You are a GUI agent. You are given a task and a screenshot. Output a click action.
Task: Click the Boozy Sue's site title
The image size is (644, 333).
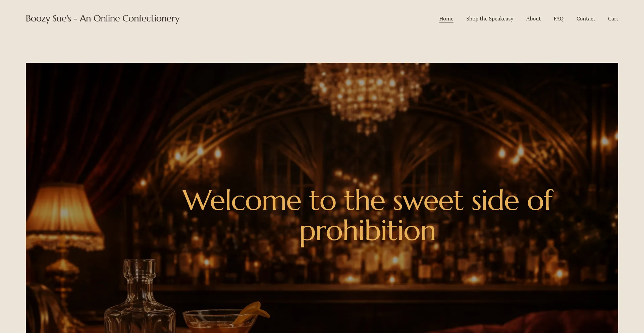pos(103,18)
